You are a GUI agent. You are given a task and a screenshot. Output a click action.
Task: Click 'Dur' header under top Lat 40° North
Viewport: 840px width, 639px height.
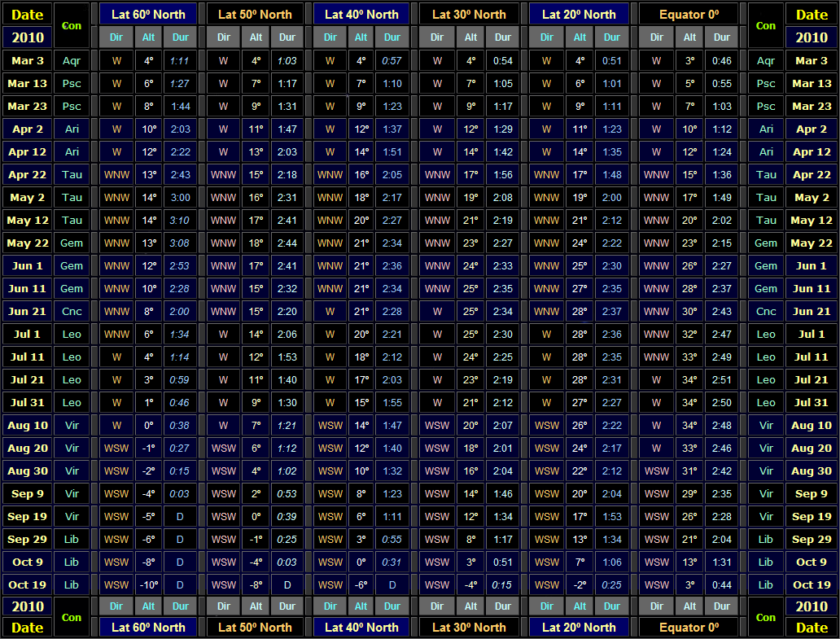click(392, 37)
